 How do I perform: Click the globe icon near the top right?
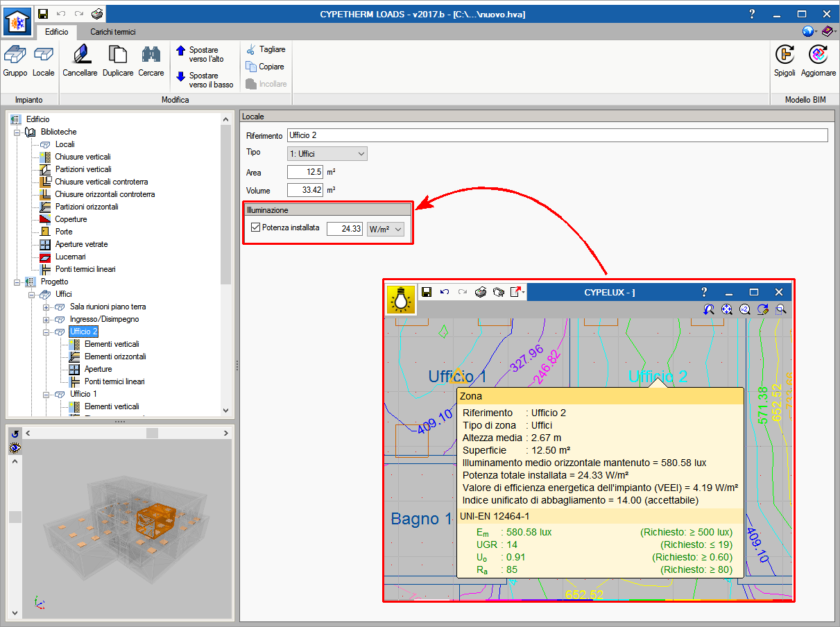pos(808,31)
